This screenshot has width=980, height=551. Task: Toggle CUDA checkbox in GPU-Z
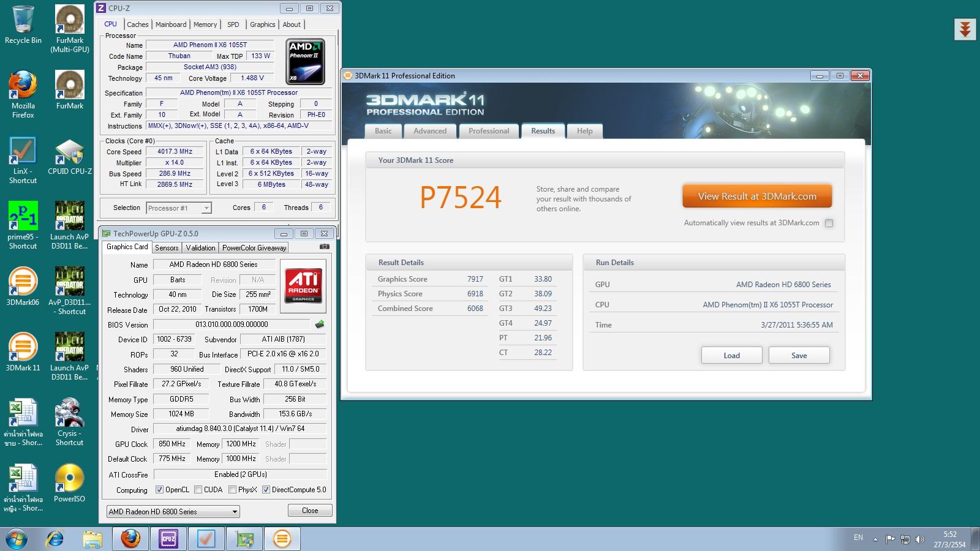click(x=198, y=490)
